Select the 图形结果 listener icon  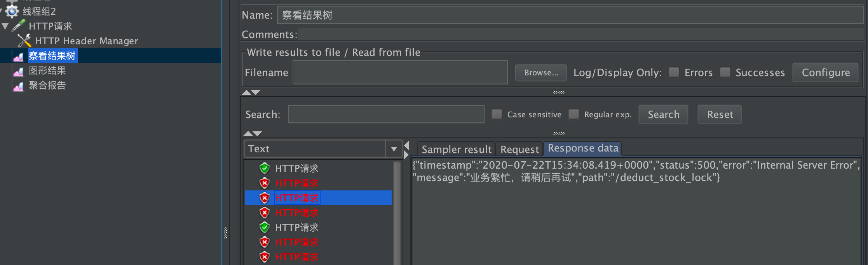tap(18, 71)
